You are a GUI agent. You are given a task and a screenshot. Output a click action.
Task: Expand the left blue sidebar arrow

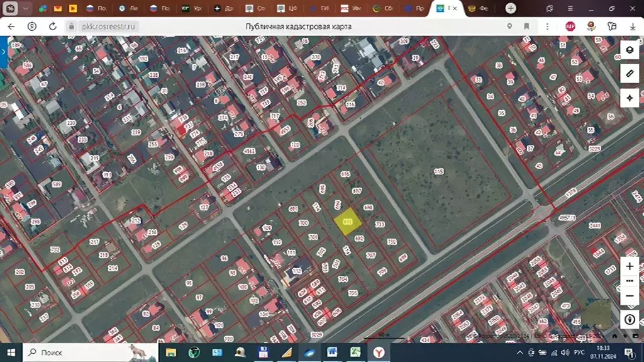(x=3, y=52)
